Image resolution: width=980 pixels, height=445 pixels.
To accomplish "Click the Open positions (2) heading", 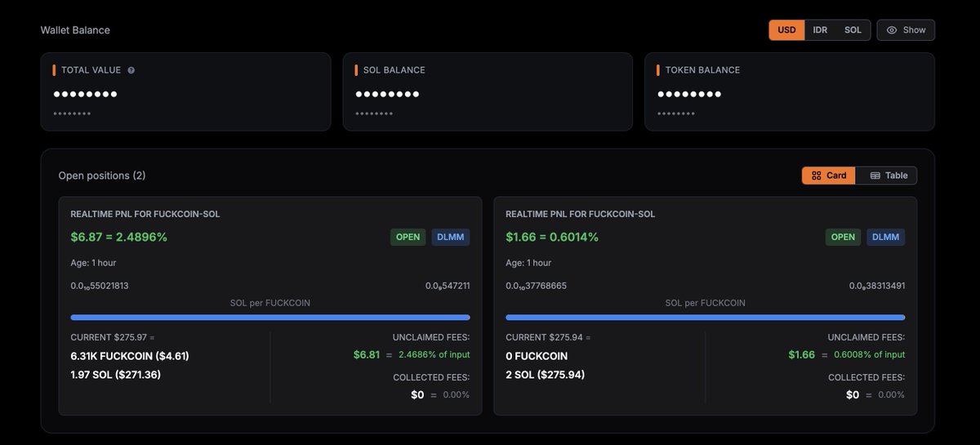I will [x=102, y=176].
